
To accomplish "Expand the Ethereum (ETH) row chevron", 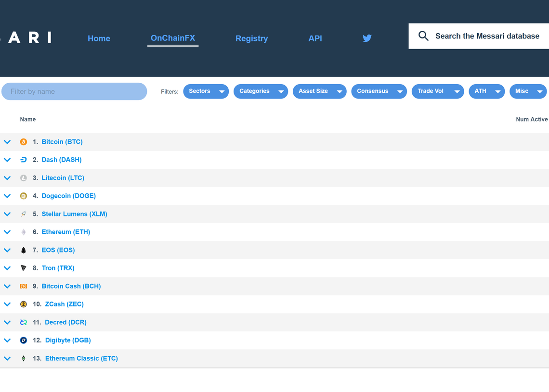I will coord(7,232).
